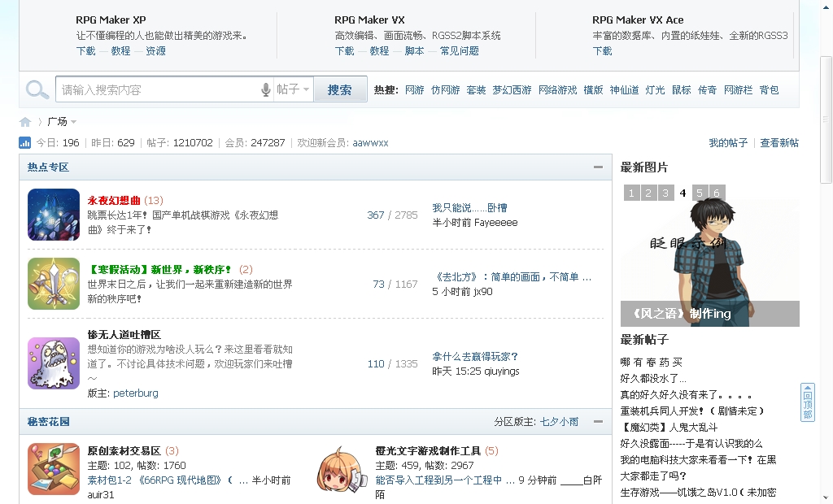Screen dimensions: 833x504
Task: Click the RPG Maker VX Ace 下载 link
Action: pyautogui.click(x=603, y=51)
